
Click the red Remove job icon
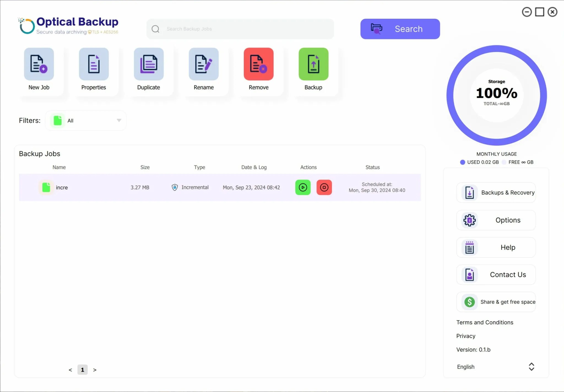(x=258, y=64)
